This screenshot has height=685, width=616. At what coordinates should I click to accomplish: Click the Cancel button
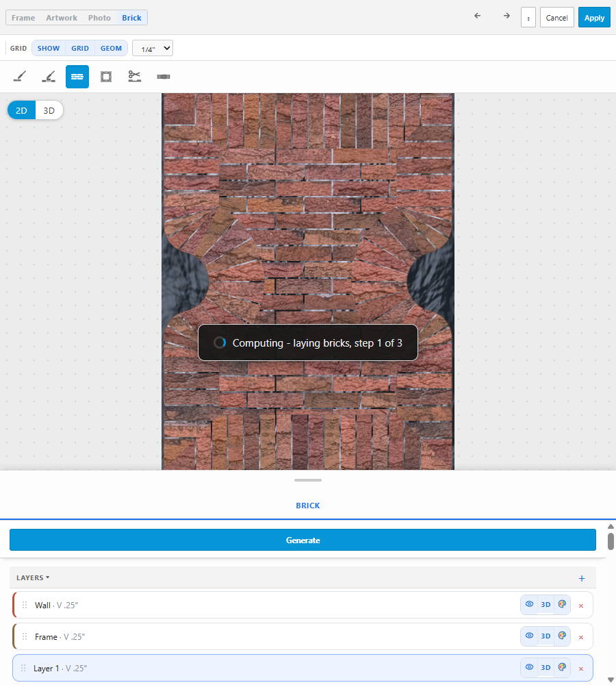pos(556,18)
